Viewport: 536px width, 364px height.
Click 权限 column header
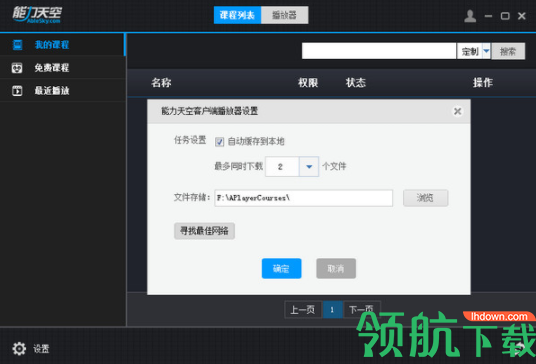(308, 82)
